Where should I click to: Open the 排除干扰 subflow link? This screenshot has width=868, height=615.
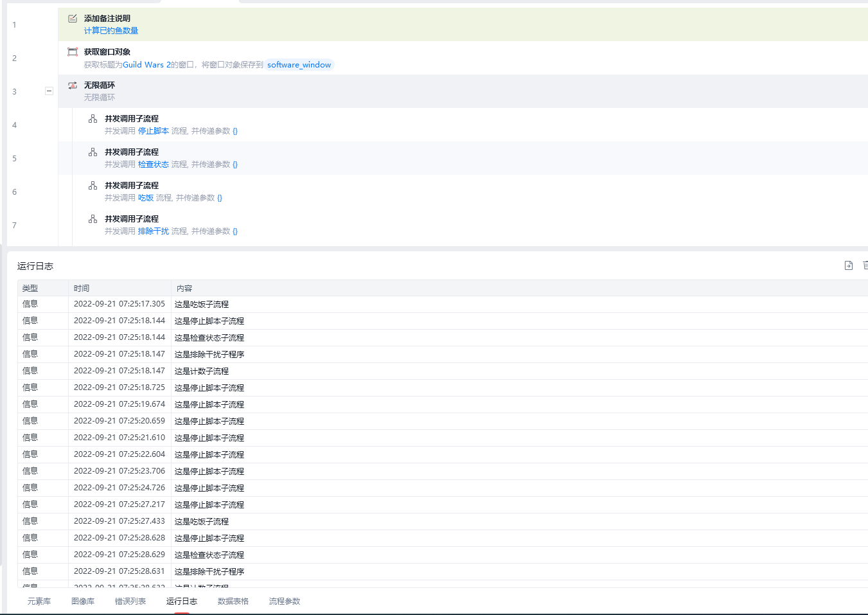click(154, 231)
